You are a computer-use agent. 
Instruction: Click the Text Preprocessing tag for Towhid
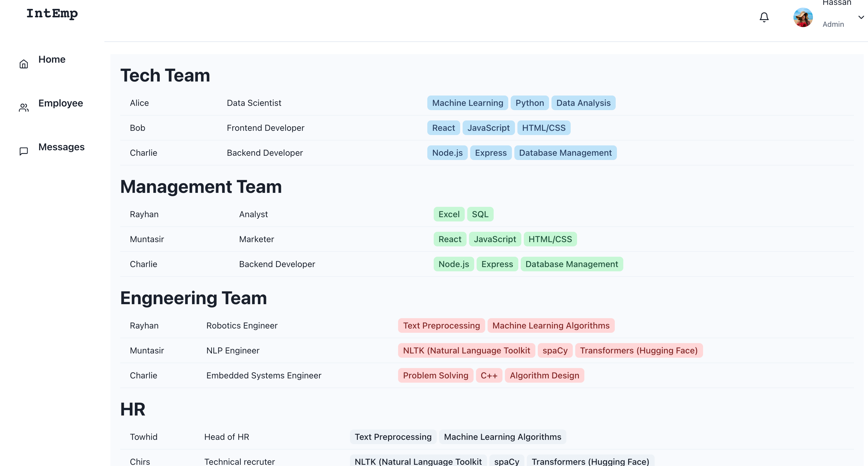[393, 437]
